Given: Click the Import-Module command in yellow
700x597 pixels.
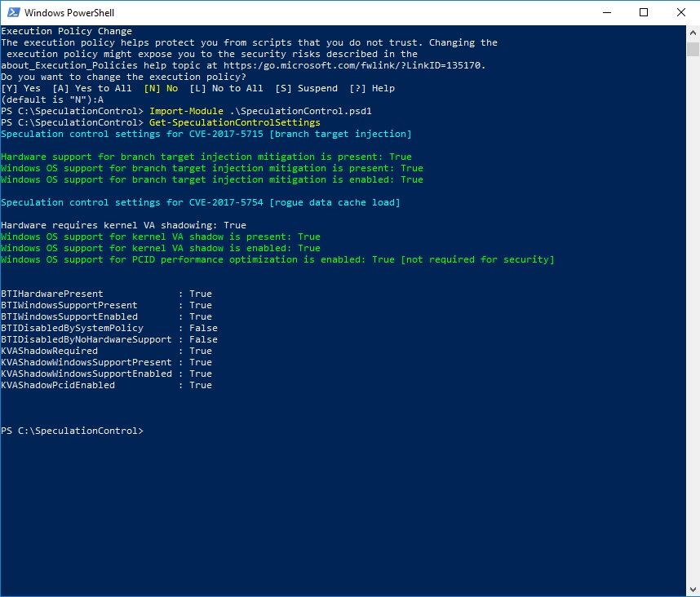Looking at the screenshot, I should click(186, 110).
